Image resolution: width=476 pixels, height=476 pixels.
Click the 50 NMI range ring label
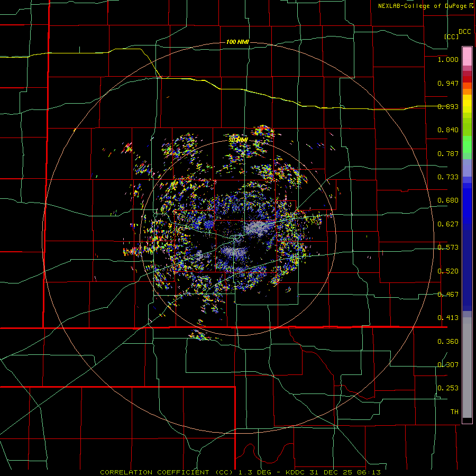238,140
